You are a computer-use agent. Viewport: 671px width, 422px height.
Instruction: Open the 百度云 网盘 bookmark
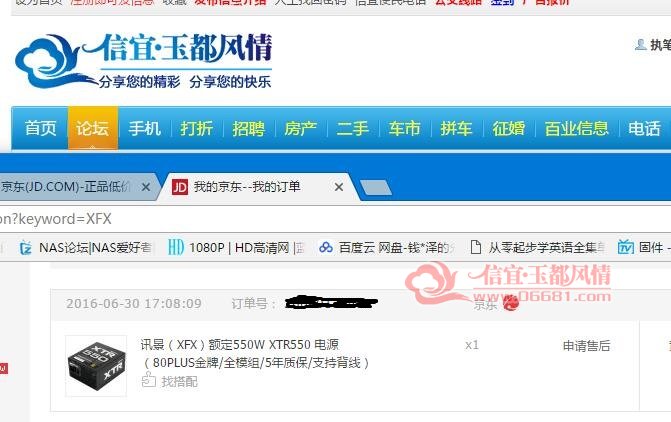(x=387, y=247)
